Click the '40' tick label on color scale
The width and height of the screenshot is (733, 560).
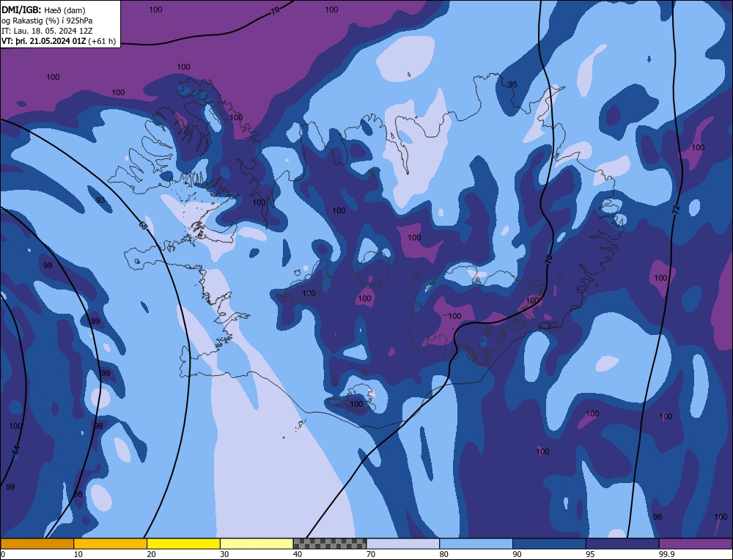[298, 554]
